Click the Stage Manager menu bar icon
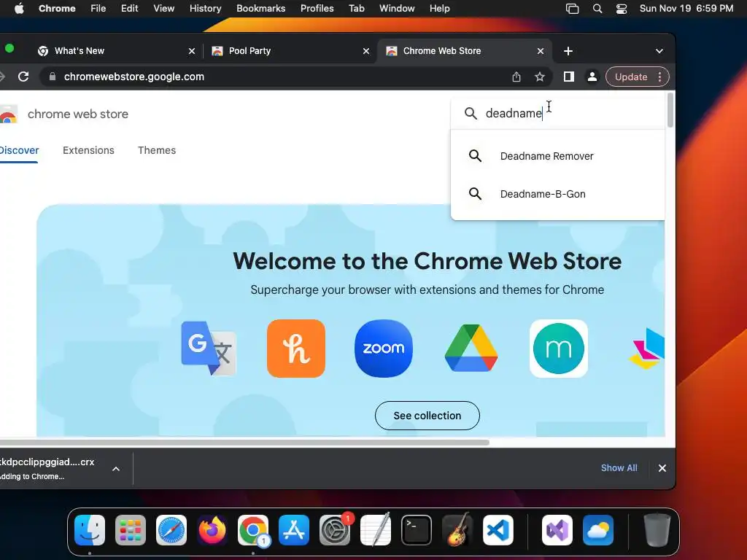This screenshot has width=747, height=560. [x=572, y=9]
